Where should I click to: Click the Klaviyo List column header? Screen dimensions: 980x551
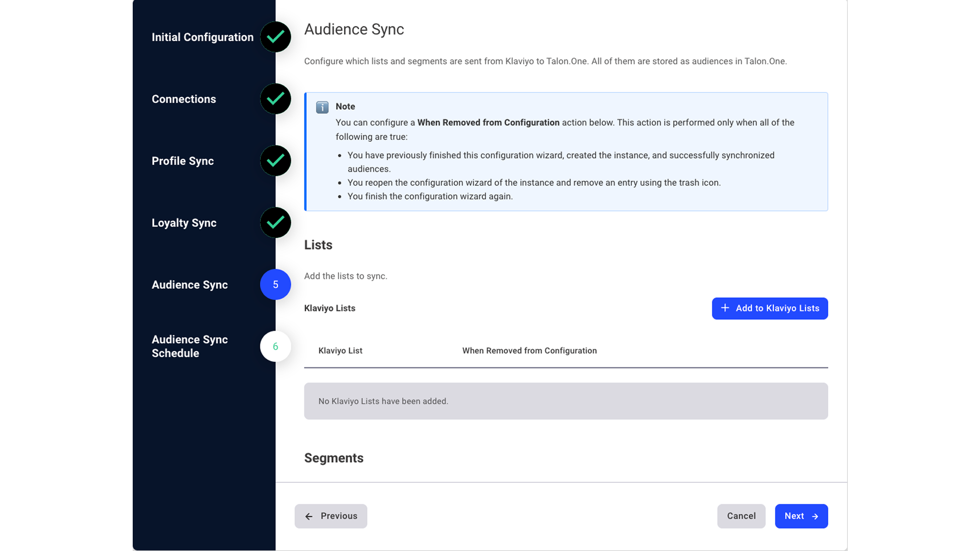click(x=340, y=350)
